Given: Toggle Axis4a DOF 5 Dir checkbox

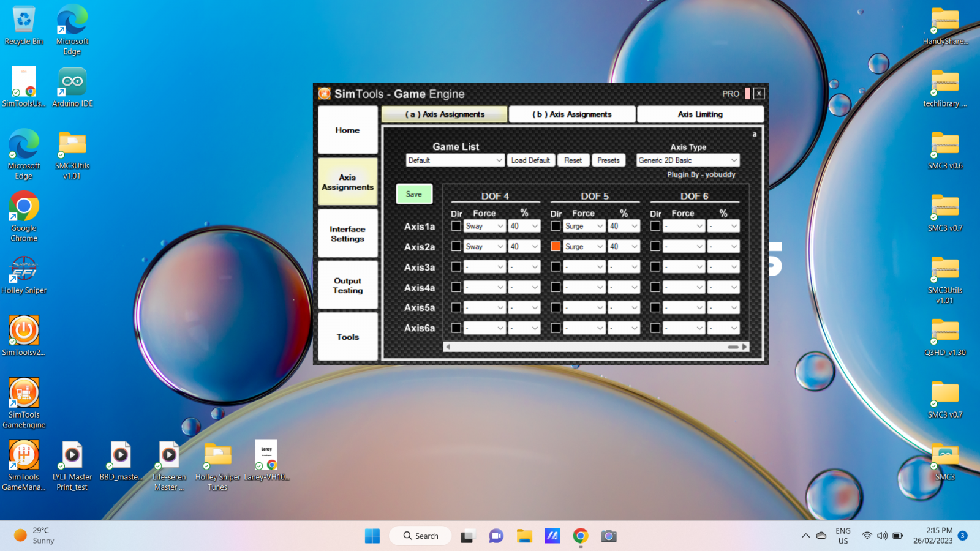Looking at the screenshot, I should click(x=556, y=287).
